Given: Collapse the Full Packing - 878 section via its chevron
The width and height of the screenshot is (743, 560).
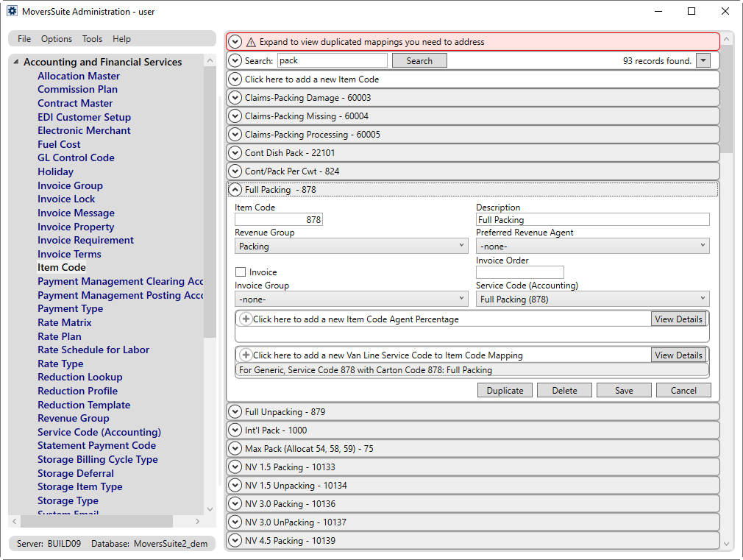Looking at the screenshot, I should pyautogui.click(x=235, y=189).
